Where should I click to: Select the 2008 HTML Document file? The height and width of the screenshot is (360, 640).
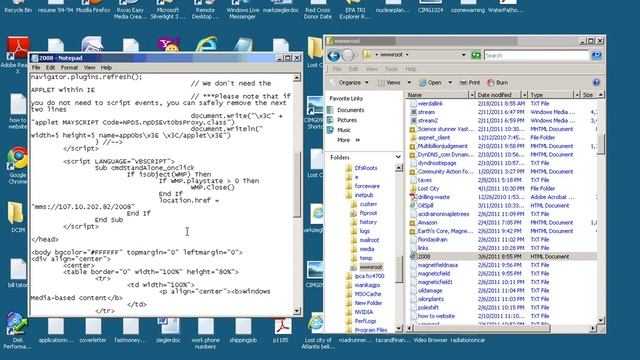[502, 256]
